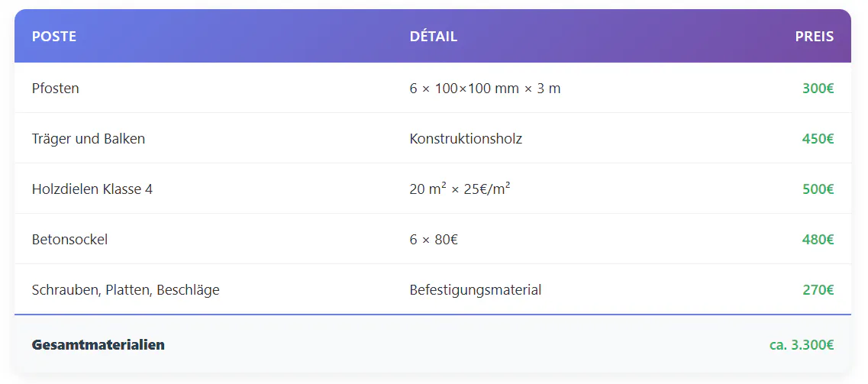
Task: Click the DÉTAIL column header
Action: click(433, 37)
